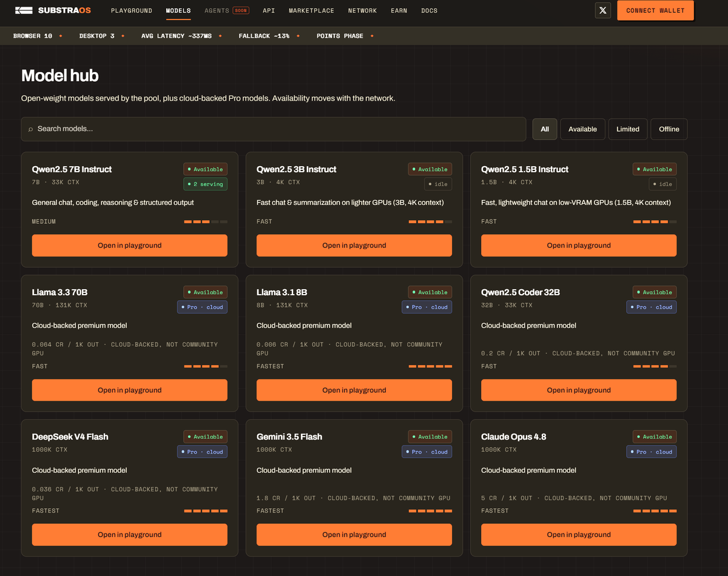Open Qwen2.5 3B Instruct in playground
The image size is (728, 576).
click(x=354, y=246)
